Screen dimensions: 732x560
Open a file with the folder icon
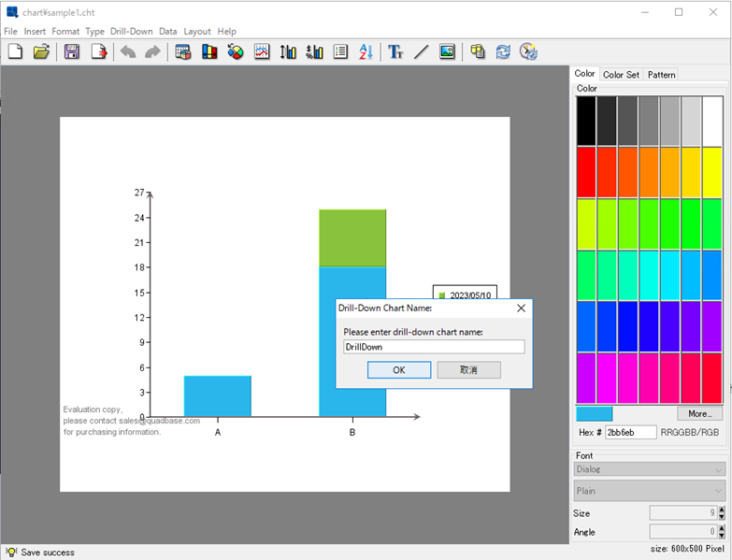pos(41,52)
